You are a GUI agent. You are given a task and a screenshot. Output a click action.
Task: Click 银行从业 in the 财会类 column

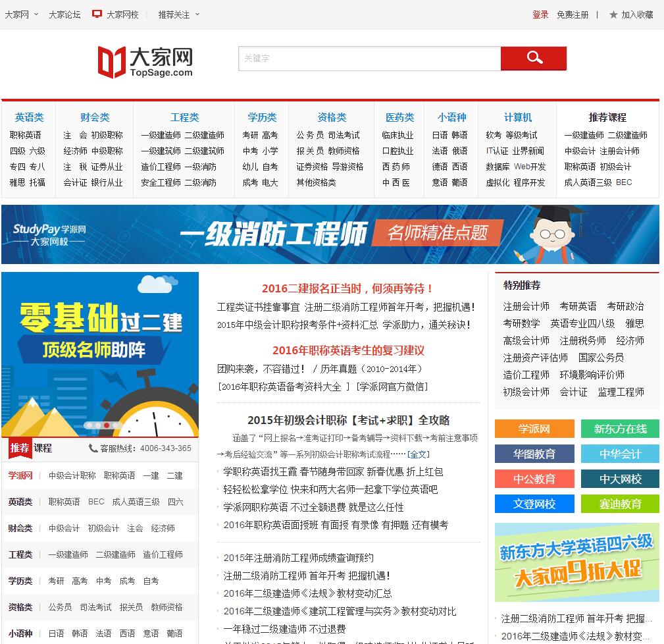click(x=107, y=182)
